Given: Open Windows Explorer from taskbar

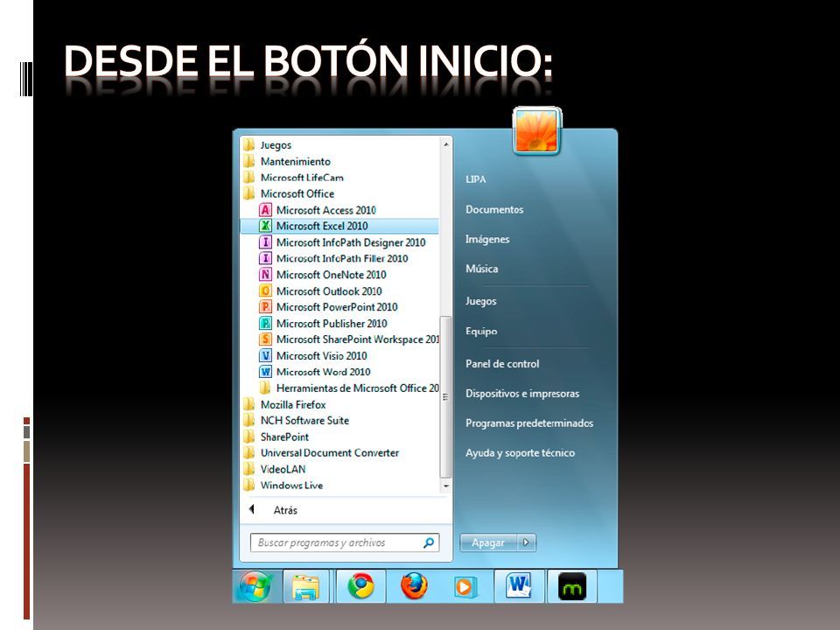Looking at the screenshot, I should 306,586.
